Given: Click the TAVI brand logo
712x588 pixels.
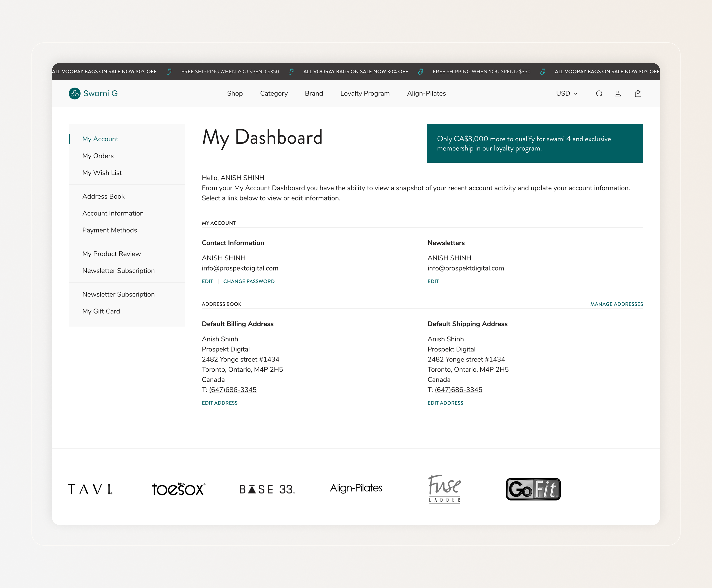Looking at the screenshot, I should [90, 489].
